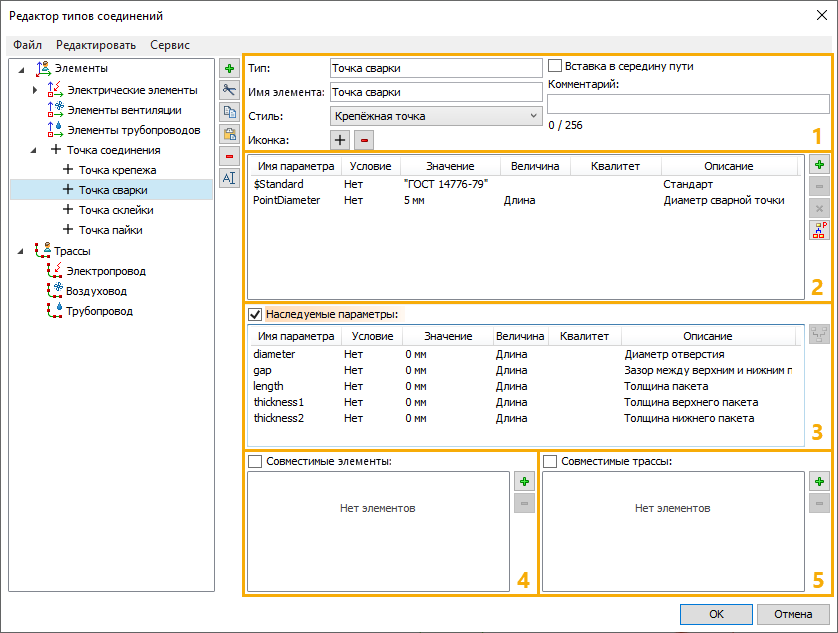Disable the Наследуемые параметры checkbox
Screen dimensions: 838x633
click(256, 313)
